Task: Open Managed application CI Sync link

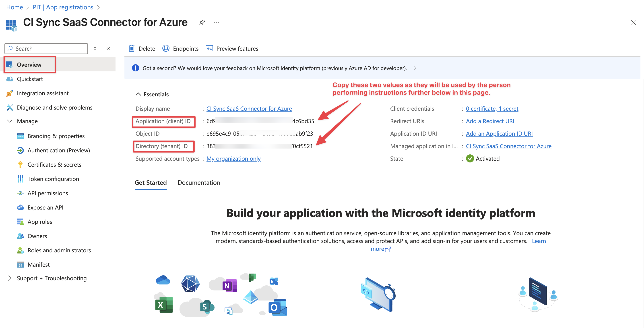Action: pyautogui.click(x=508, y=146)
